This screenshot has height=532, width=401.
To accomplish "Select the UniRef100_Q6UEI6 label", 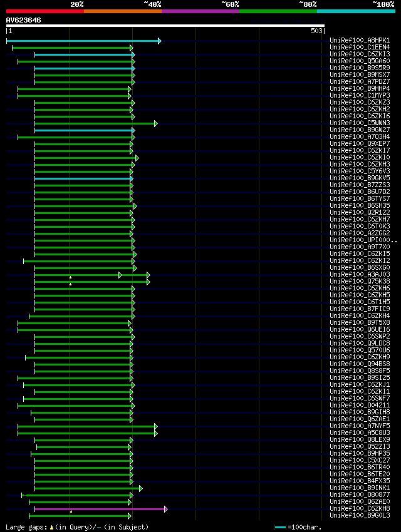I will click(x=360, y=329).
